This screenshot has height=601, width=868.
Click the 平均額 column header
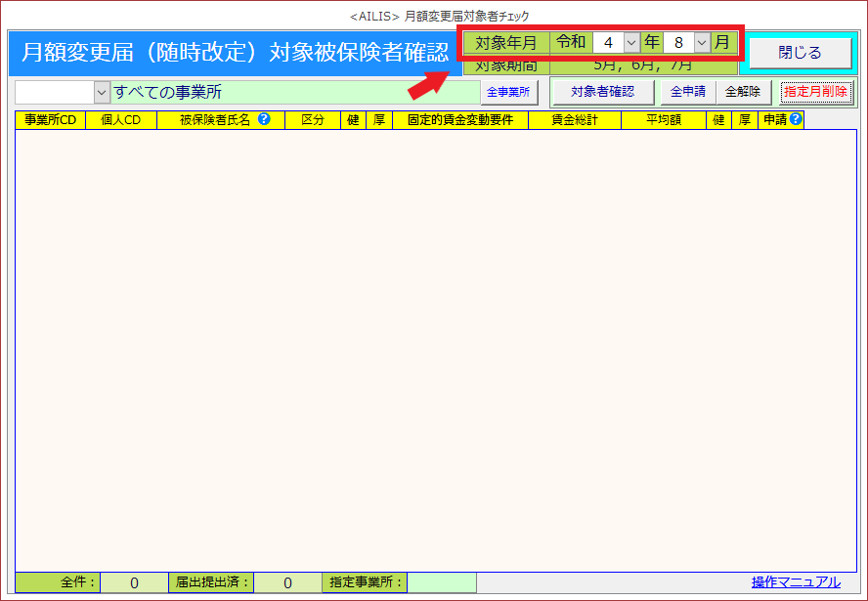(x=664, y=120)
